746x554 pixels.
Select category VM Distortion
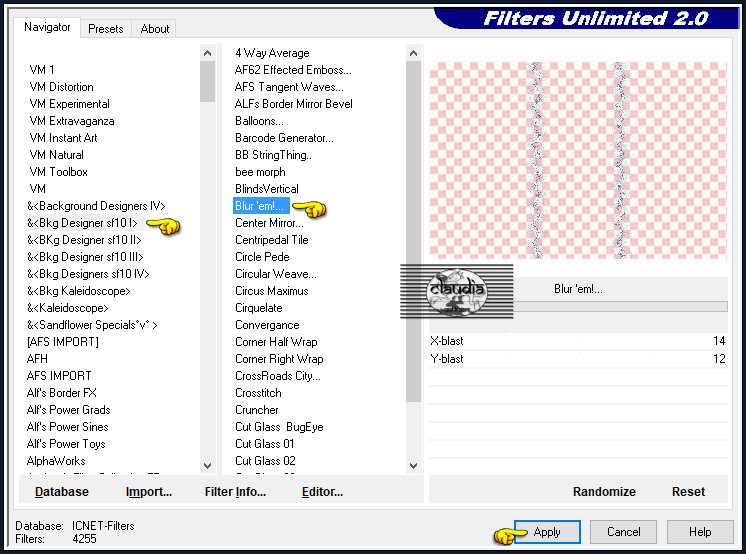[61, 87]
